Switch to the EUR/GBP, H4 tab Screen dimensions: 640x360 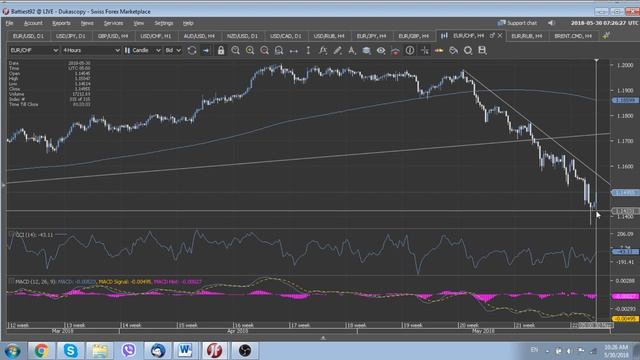pyautogui.click(x=413, y=36)
